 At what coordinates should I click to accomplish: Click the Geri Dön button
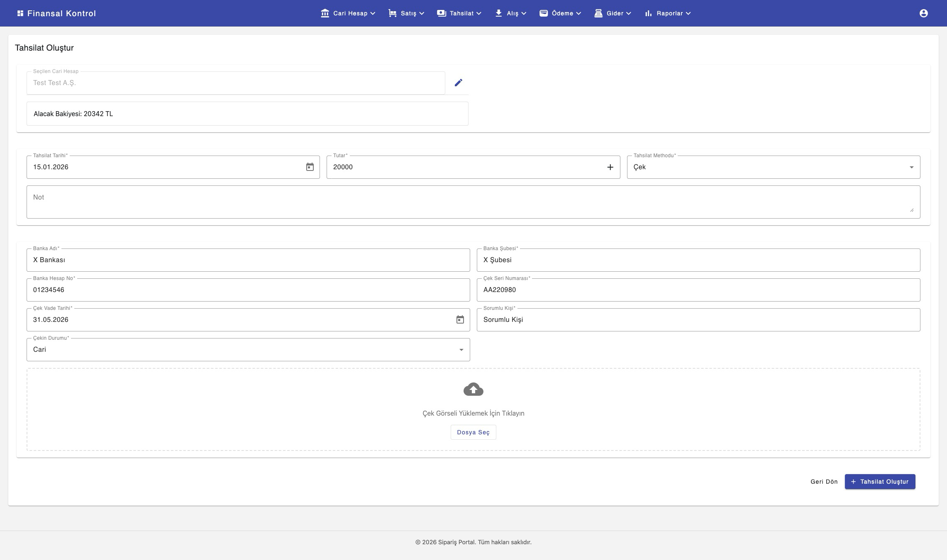(824, 482)
